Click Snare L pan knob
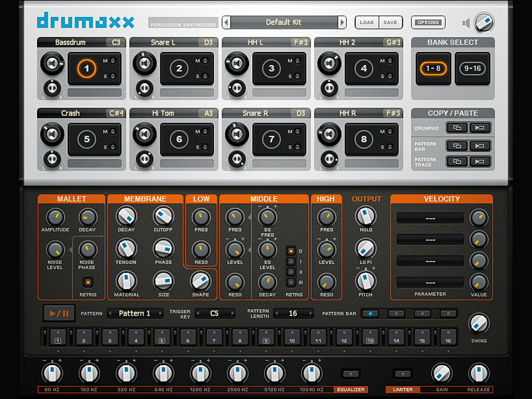532x399 pixels. pos(145,88)
